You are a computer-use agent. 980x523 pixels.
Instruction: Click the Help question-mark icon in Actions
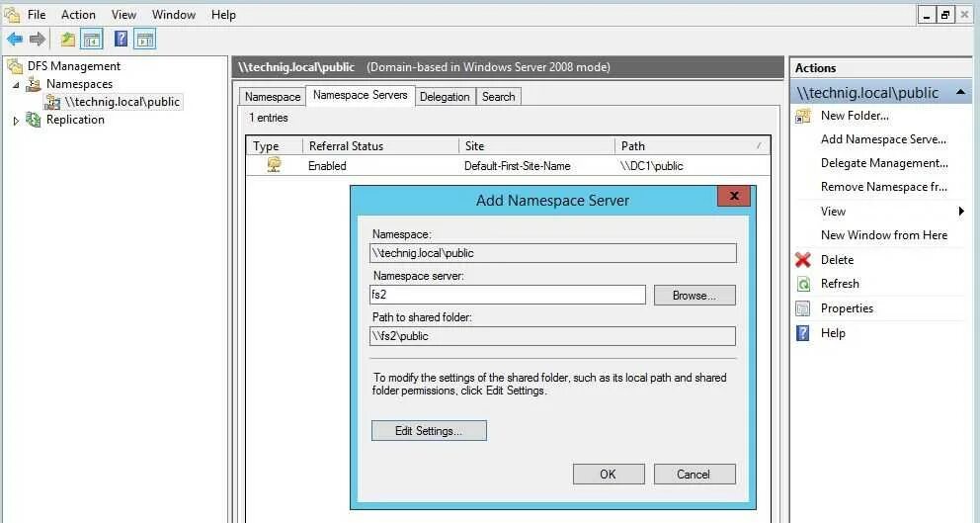pyautogui.click(x=803, y=333)
